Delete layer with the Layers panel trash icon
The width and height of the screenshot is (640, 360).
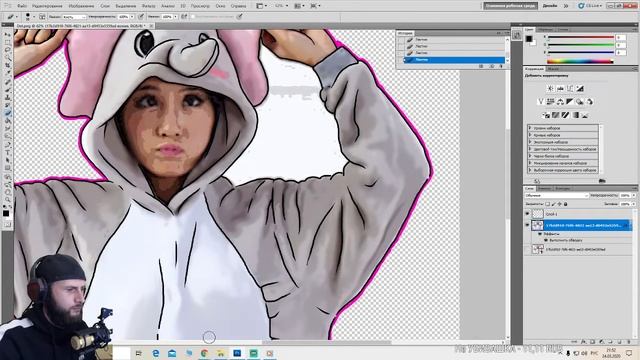629,342
